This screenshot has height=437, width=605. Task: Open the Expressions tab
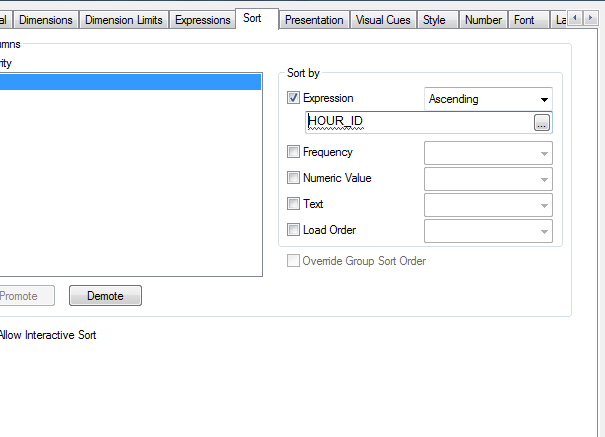tap(202, 20)
